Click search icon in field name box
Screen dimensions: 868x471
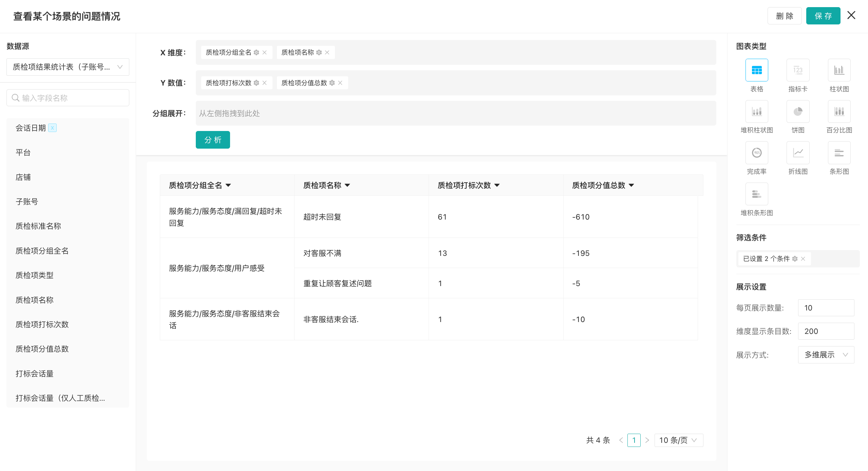tap(15, 98)
